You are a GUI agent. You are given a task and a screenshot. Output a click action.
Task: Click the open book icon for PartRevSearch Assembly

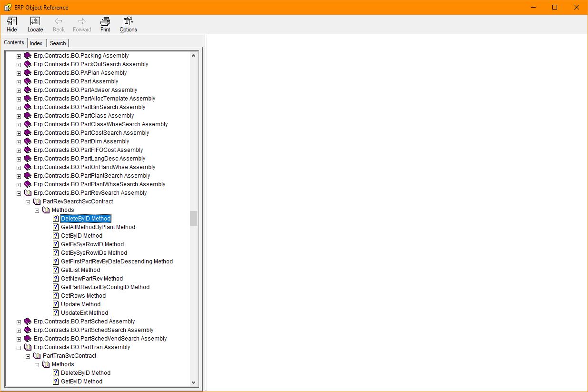pyautogui.click(x=28, y=193)
